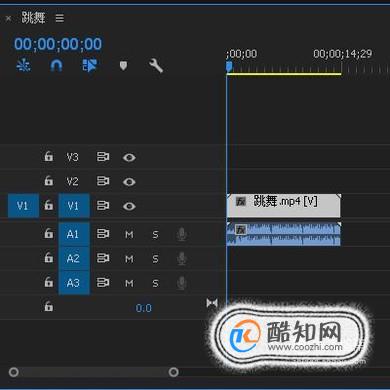The image size is (390, 390).
Task: Toggle the Snap magnet icon
Action: (56, 65)
